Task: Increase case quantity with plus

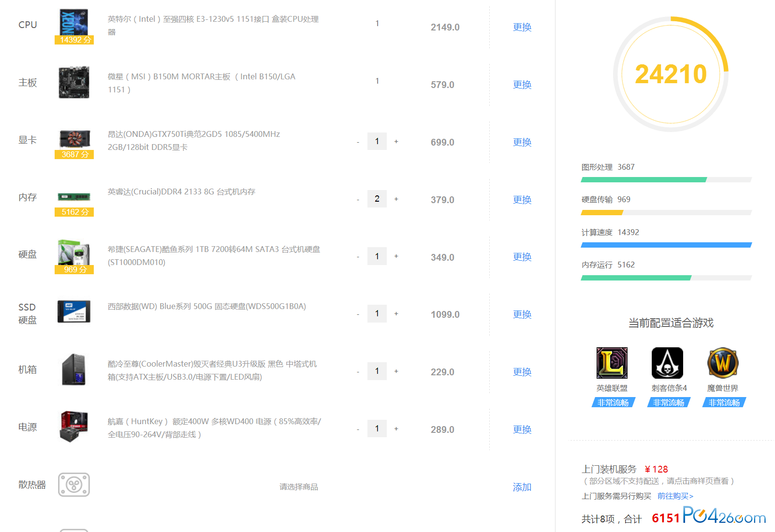Action: (396, 371)
